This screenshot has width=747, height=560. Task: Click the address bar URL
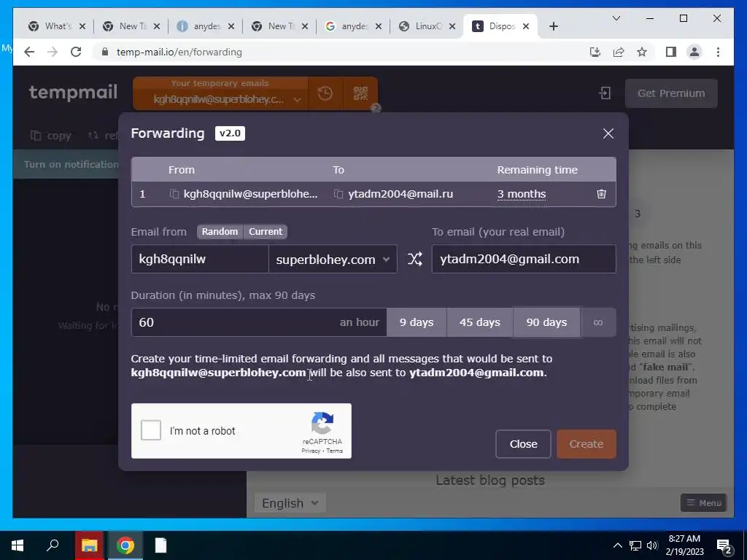tap(179, 52)
